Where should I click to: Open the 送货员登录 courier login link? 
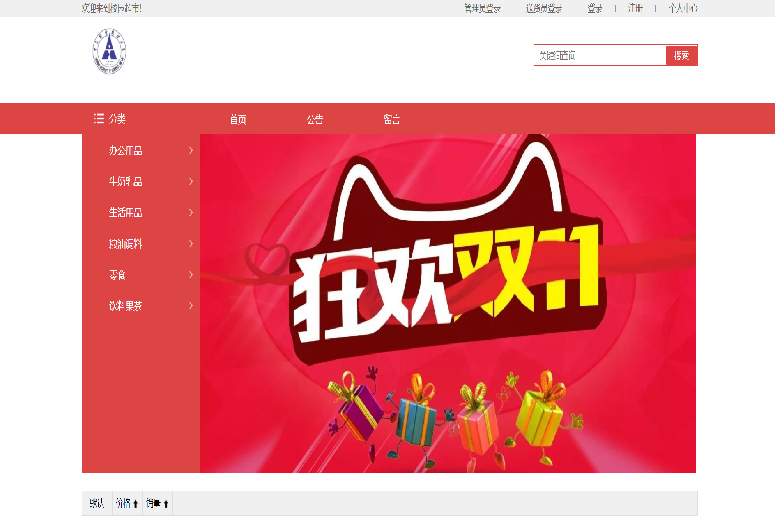coord(544,8)
